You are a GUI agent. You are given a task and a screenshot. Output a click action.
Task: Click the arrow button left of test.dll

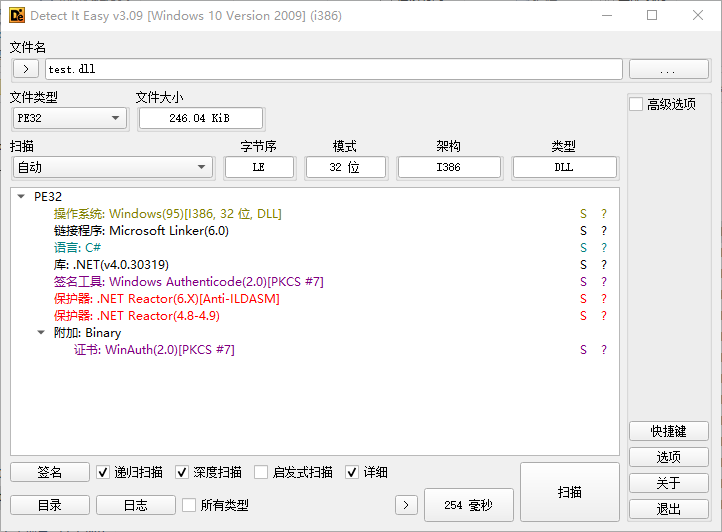pos(26,69)
